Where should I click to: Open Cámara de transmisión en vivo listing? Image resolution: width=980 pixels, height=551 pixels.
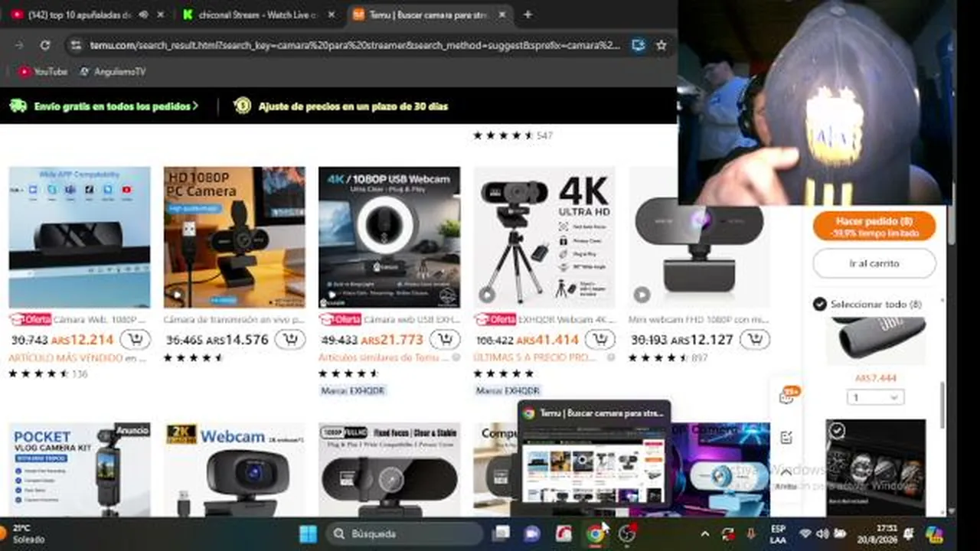click(234, 319)
